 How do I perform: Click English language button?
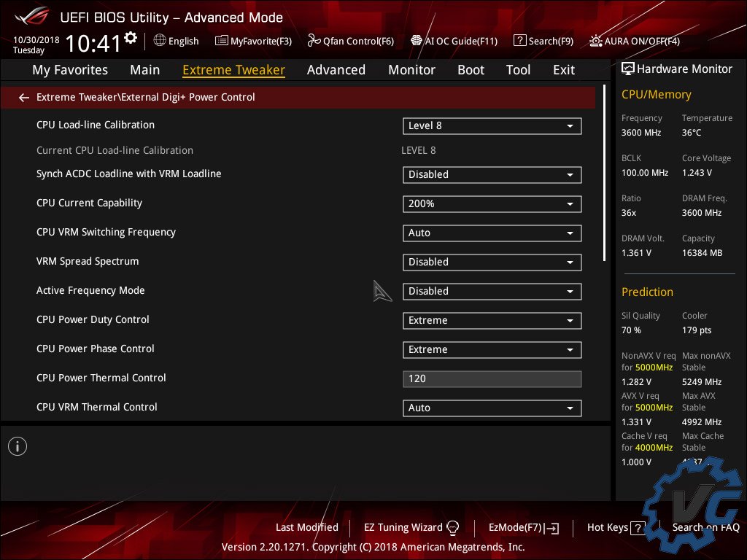point(177,41)
